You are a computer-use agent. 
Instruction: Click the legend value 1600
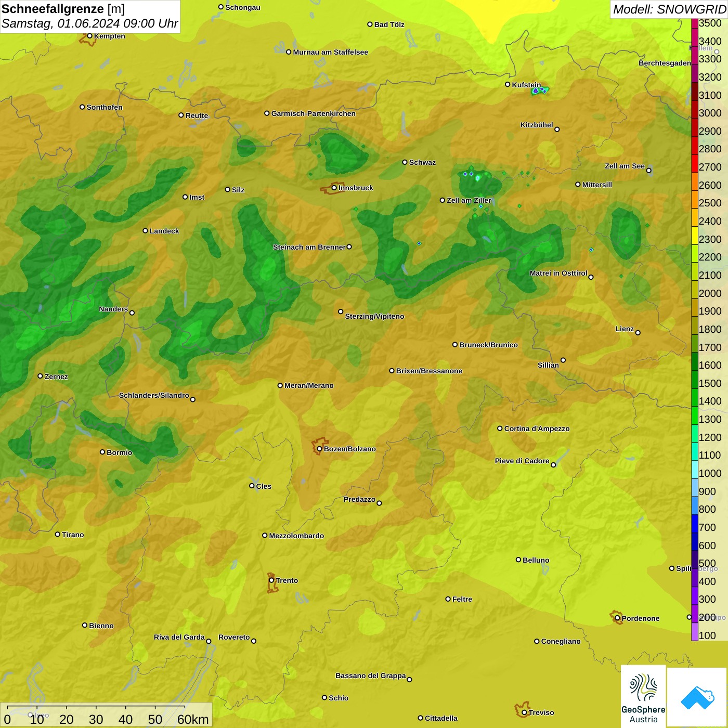[x=710, y=365]
